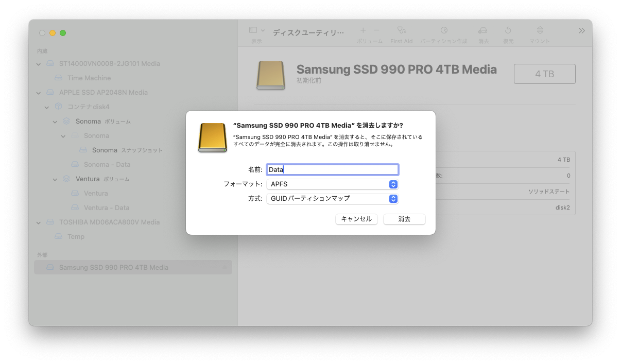
Task: Click the キャンセル button
Action: tap(356, 219)
